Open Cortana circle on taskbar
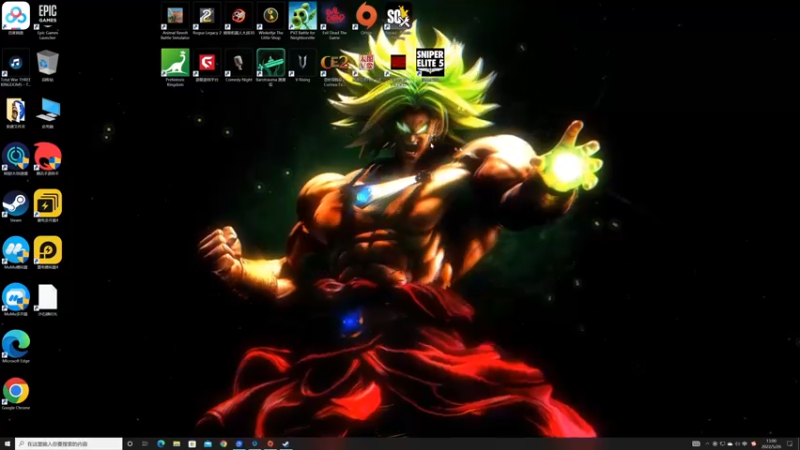Image resolution: width=800 pixels, height=450 pixels. point(130,444)
